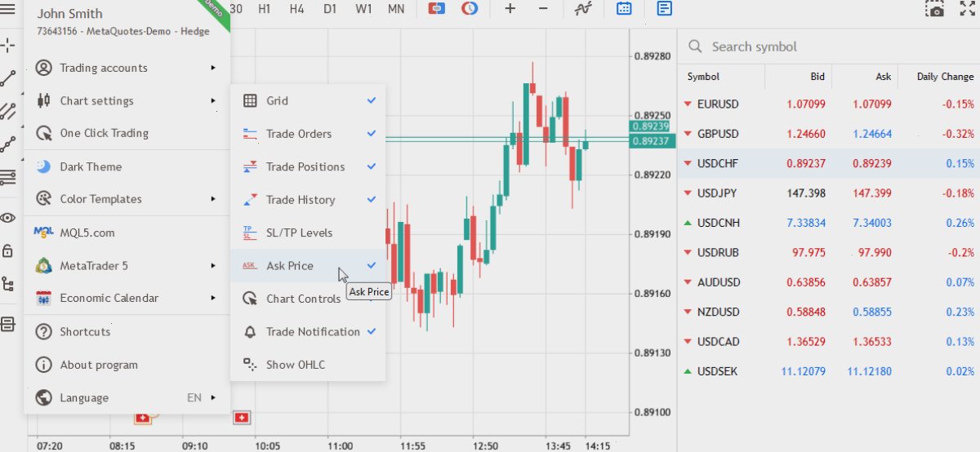Select the NZDUSD symbol row

[x=829, y=312]
